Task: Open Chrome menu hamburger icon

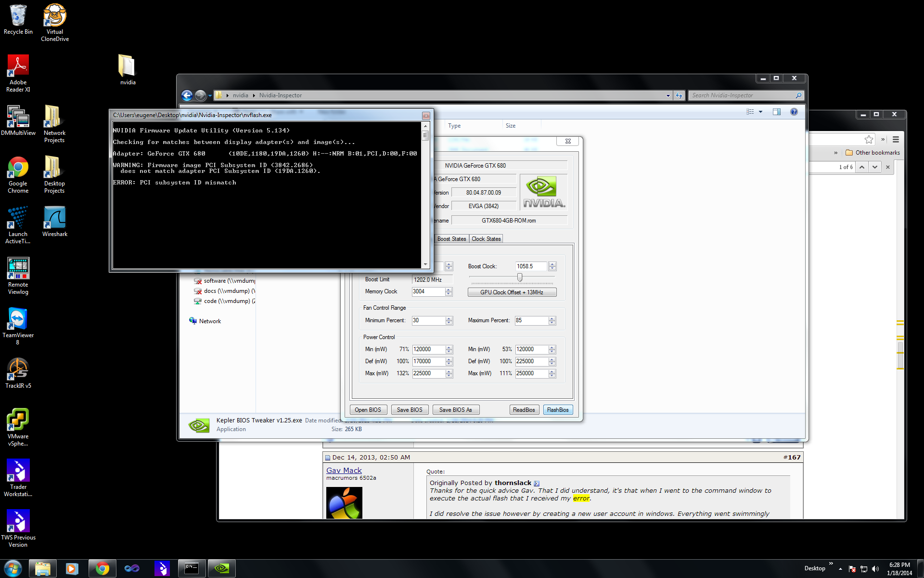Action: pyautogui.click(x=896, y=140)
